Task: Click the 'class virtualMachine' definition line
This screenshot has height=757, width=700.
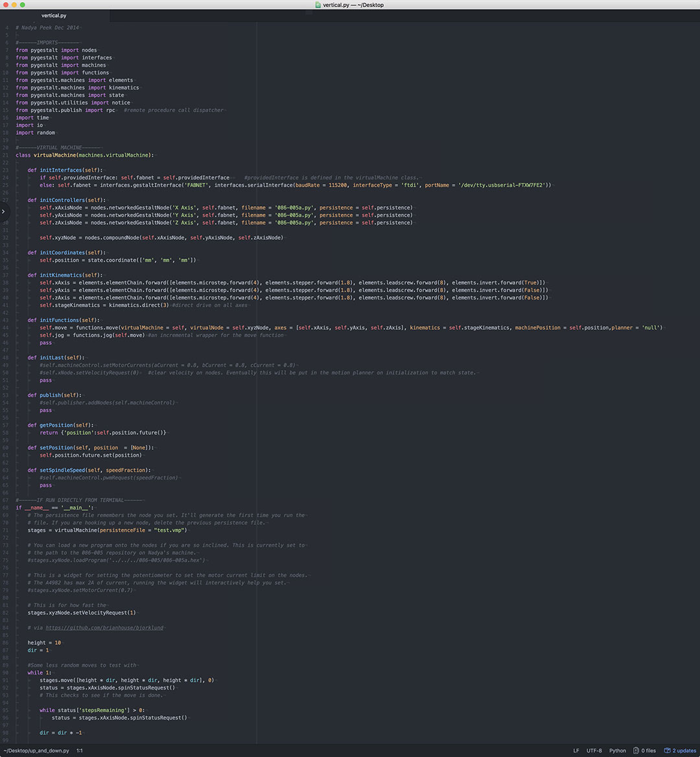Action: coord(85,155)
